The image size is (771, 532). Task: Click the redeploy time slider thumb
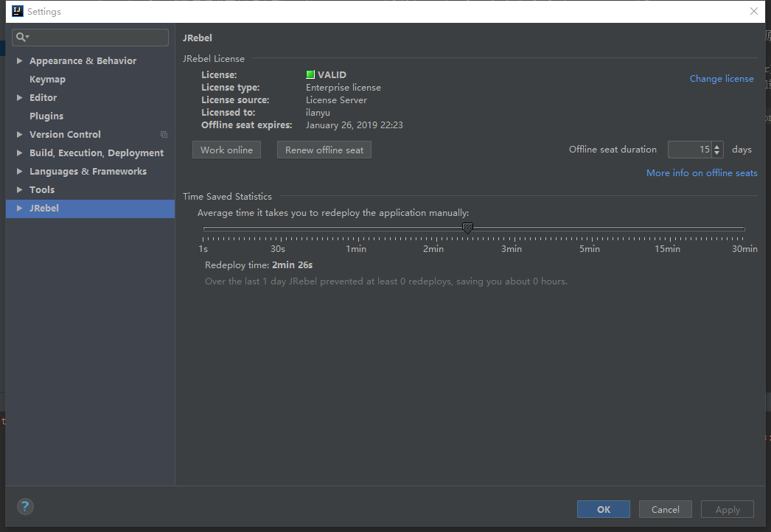pos(467,228)
